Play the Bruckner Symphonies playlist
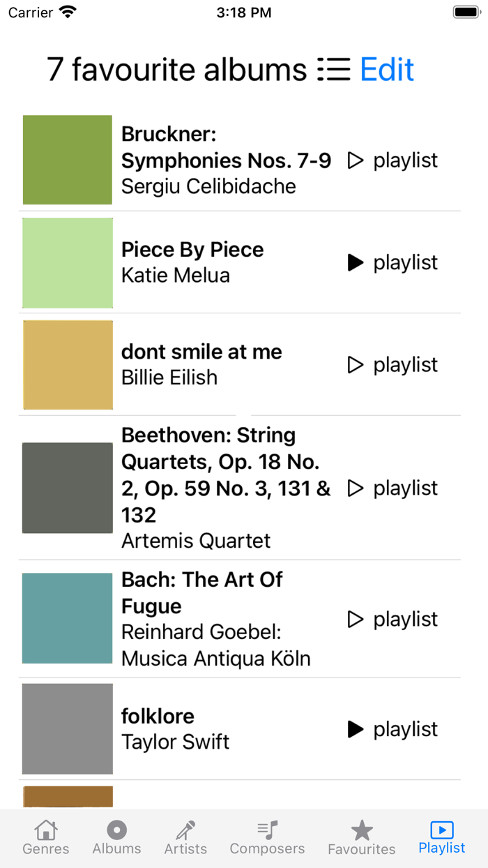The image size is (488, 868). point(356,160)
